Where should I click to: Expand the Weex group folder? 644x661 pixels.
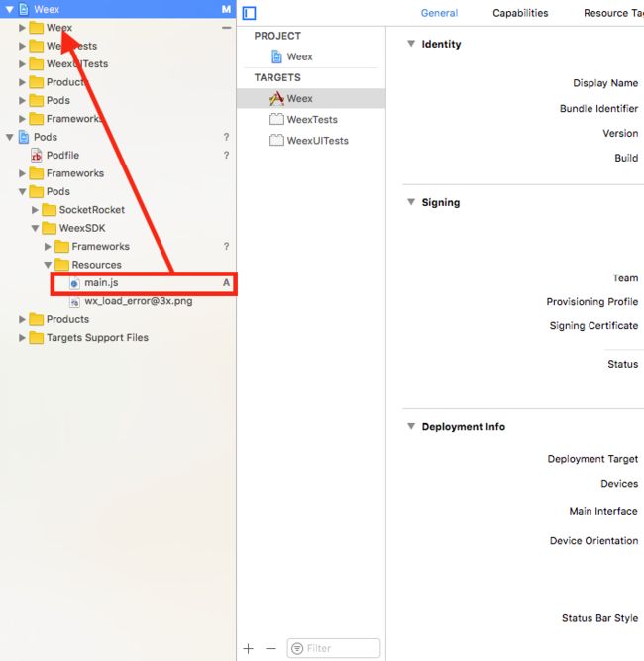22,28
